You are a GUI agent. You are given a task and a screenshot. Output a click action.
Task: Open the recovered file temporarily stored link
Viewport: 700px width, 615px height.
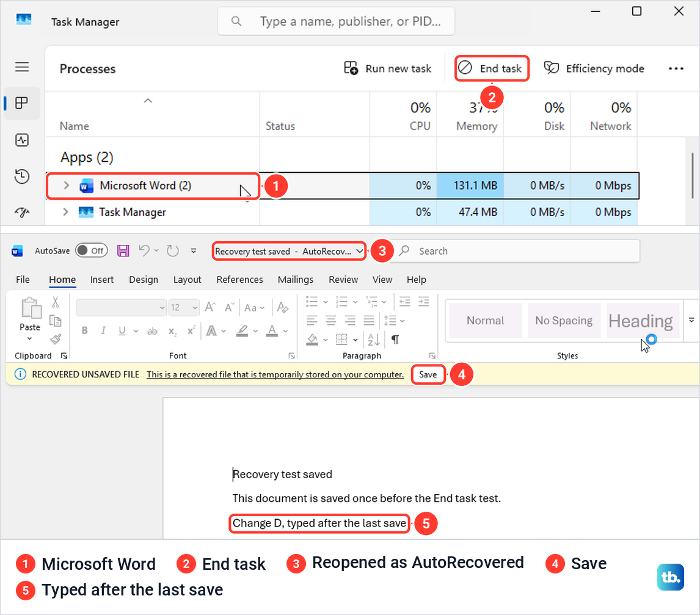point(275,374)
